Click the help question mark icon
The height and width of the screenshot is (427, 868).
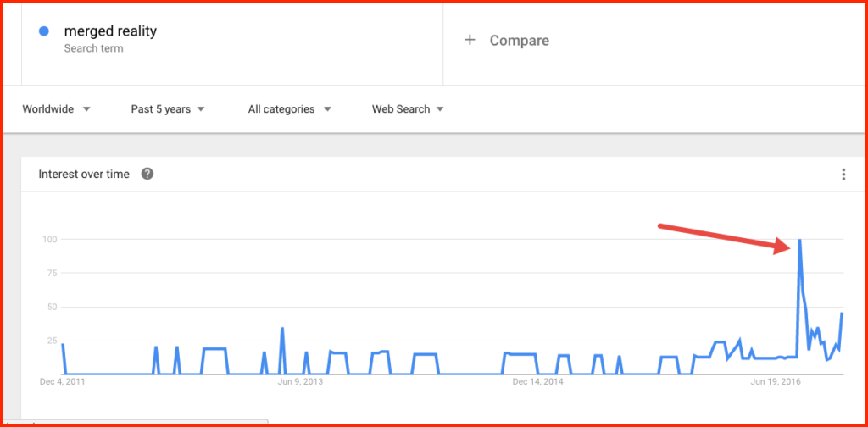(x=147, y=175)
